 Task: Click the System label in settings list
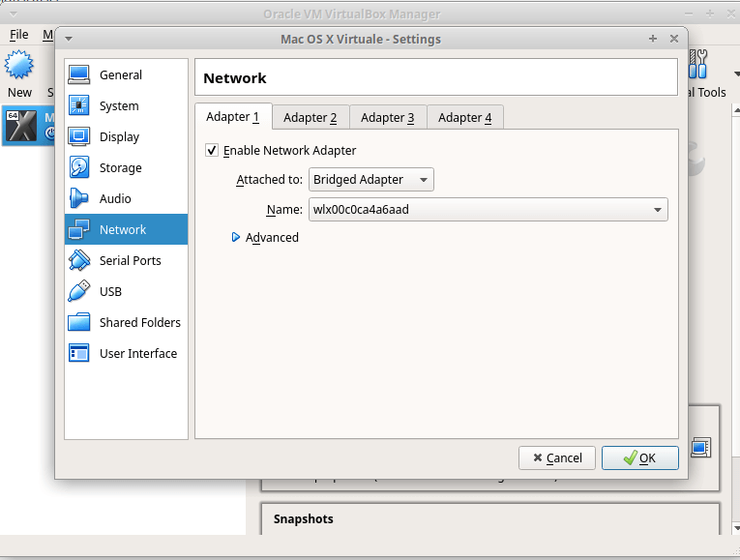point(119,106)
